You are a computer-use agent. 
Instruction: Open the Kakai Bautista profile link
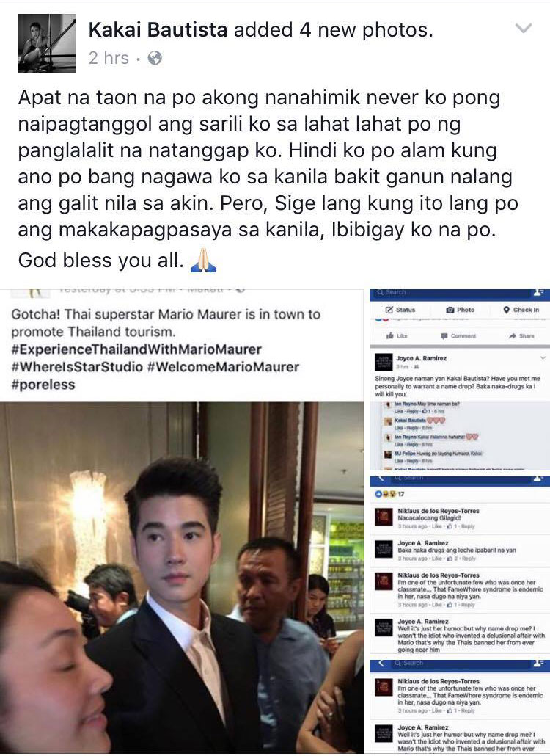(x=158, y=30)
